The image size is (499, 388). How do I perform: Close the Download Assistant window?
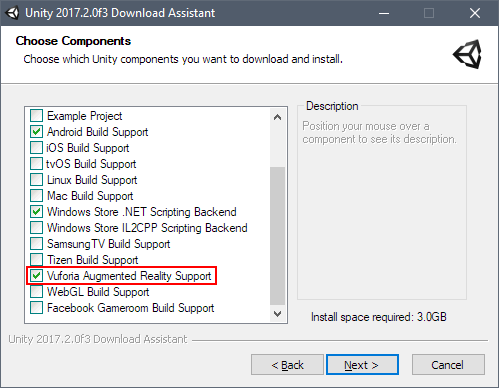click(x=475, y=13)
